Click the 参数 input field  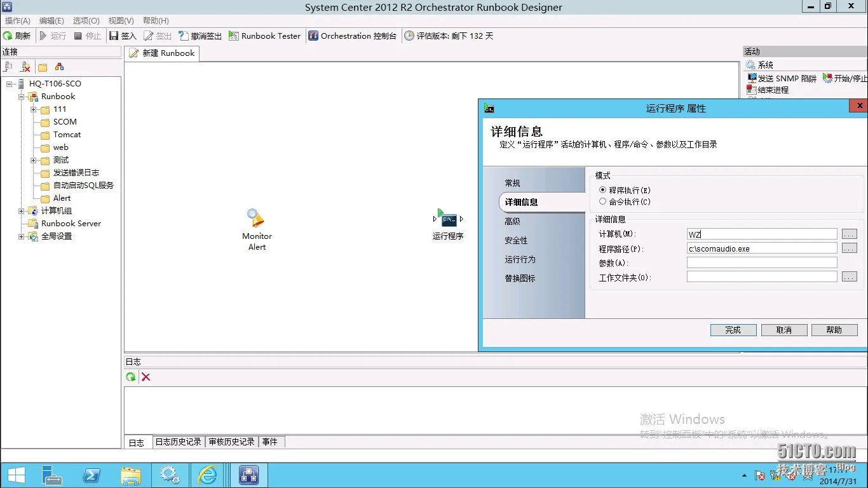pos(762,262)
